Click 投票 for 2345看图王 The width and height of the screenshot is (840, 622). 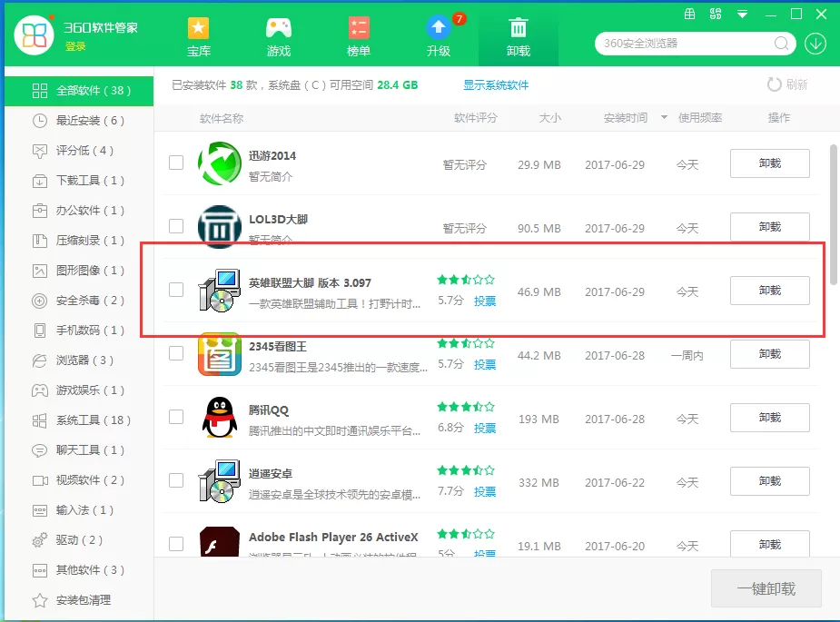485,365
